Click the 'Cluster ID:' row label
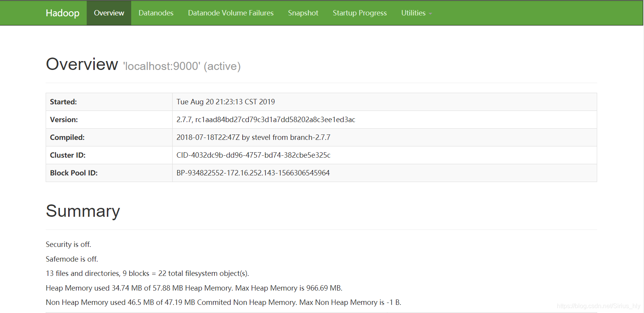The width and height of the screenshot is (644, 313). (68, 155)
